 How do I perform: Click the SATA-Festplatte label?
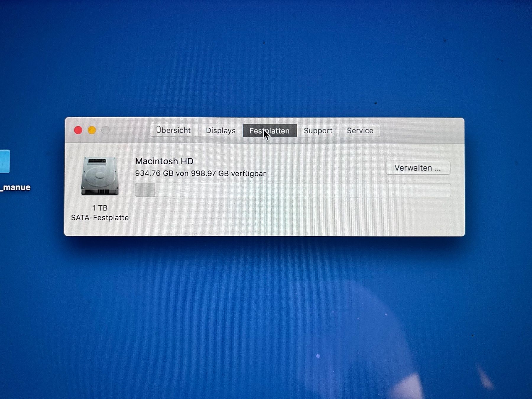pos(100,218)
